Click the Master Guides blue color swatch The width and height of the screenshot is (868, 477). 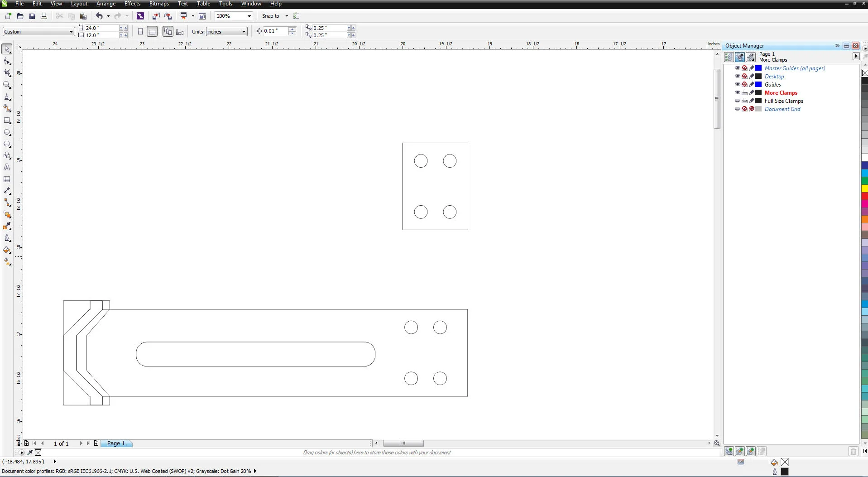[758, 68]
